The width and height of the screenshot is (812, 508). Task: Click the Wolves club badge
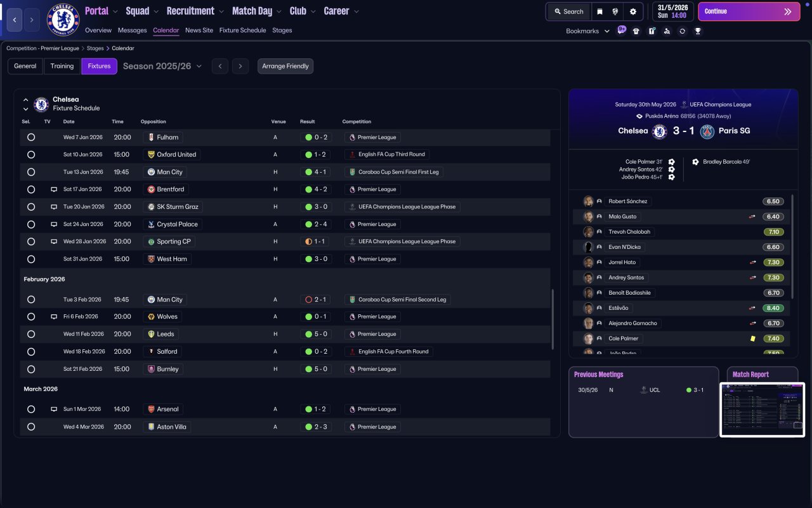[x=151, y=317]
